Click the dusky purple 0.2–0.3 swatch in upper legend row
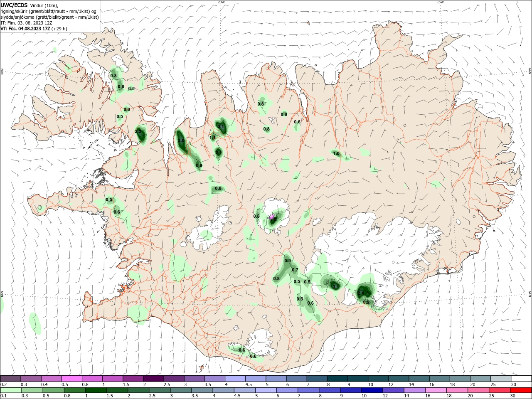 10,379
